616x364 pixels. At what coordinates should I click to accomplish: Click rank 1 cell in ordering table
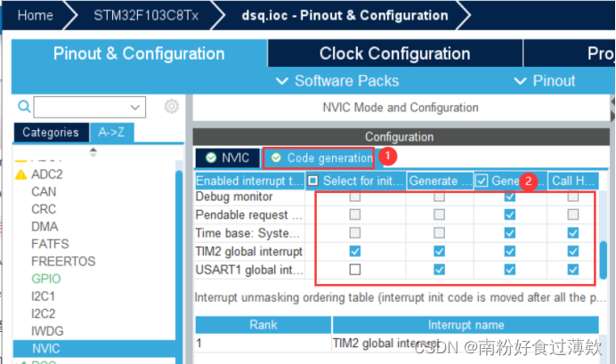(x=263, y=344)
